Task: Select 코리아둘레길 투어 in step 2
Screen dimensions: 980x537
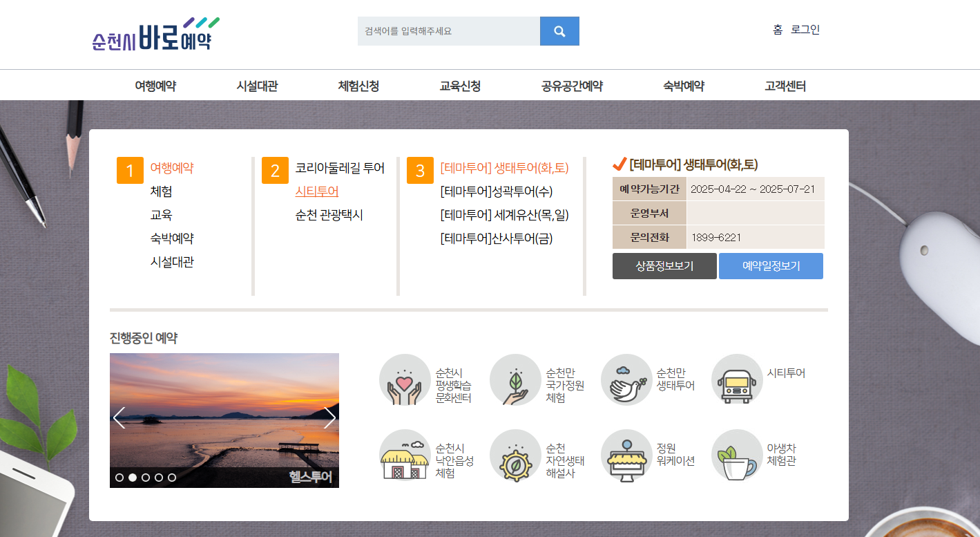Action: coord(340,168)
